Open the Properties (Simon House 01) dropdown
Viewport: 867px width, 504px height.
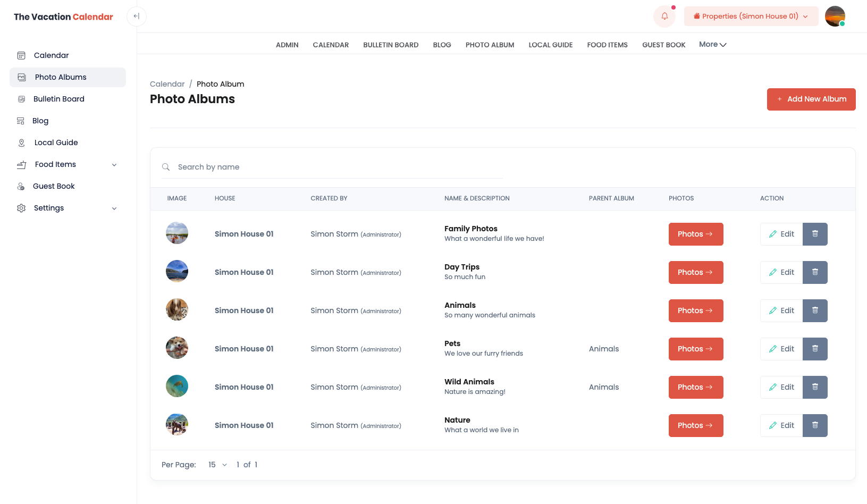[751, 16]
